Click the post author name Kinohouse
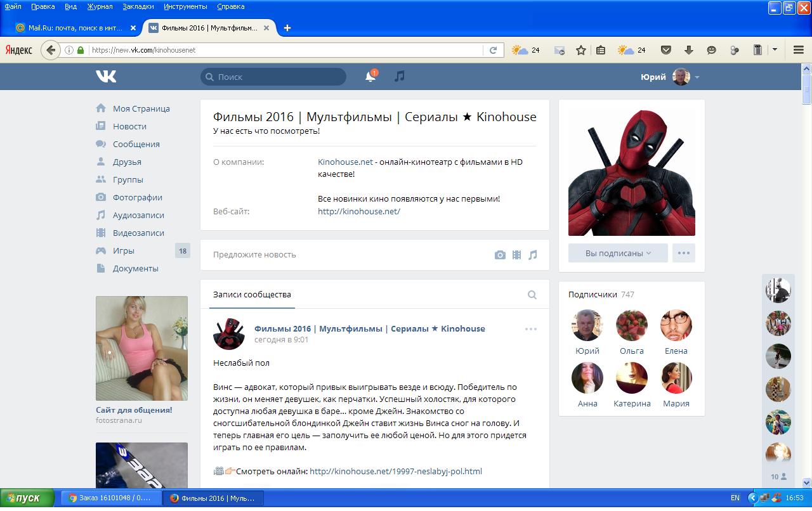The height and width of the screenshot is (511, 812). tap(370, 328)
